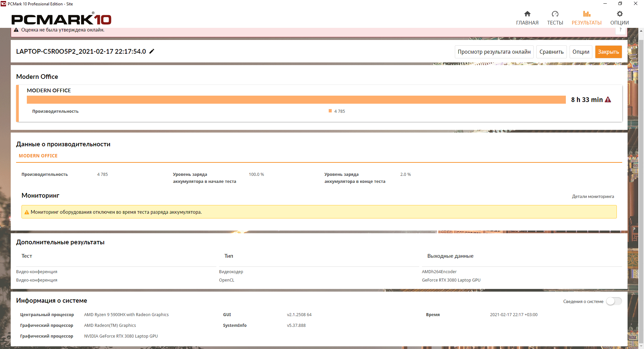Screen dimensions: 644x349
Task: Click the red warning triangle beside 8 h 33 min
Action: tap(608, 100)
